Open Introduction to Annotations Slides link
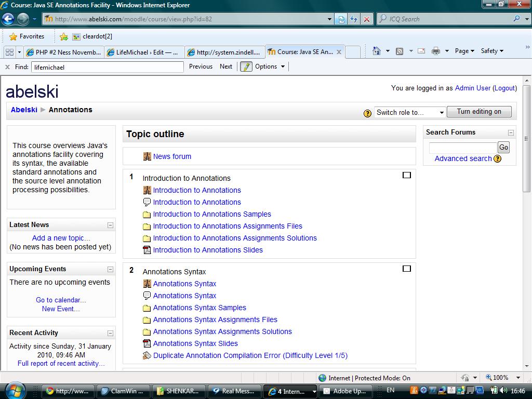 click(x=208, y=250)
